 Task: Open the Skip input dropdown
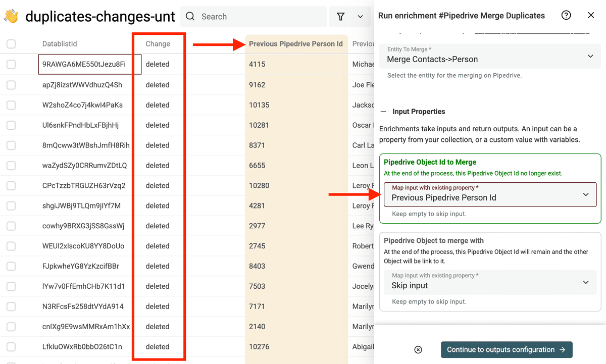point(490,282)
